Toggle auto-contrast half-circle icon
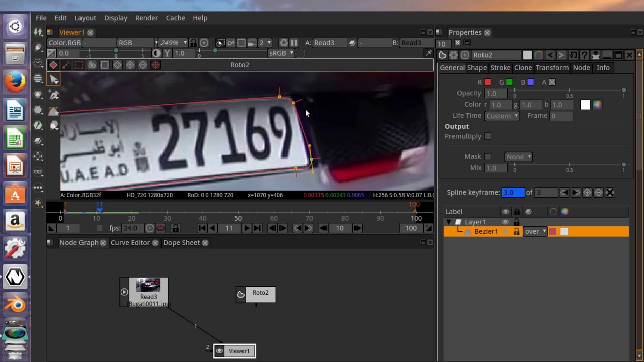This screenshot has height=362, width=644. 156,53
